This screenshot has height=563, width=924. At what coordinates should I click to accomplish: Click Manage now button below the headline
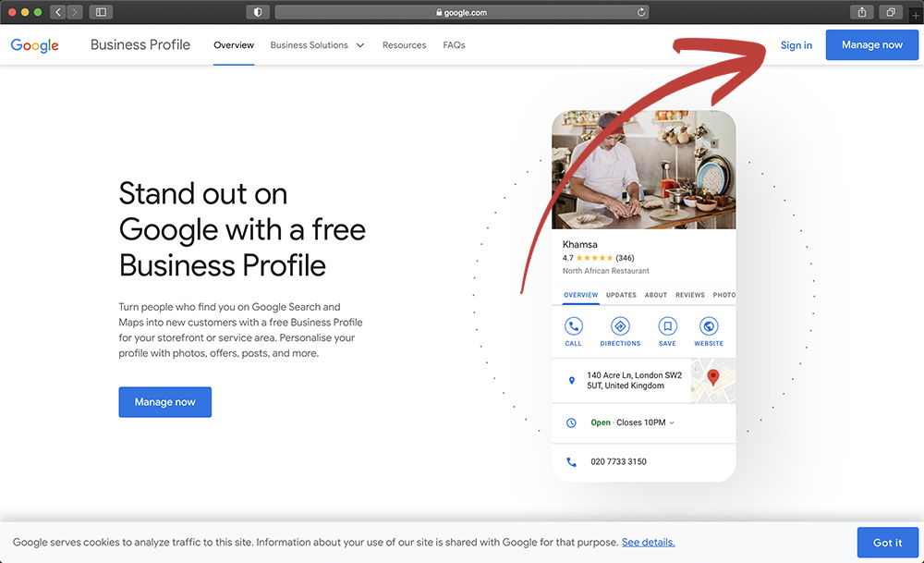pyautogui.click(x=165, y=402)
